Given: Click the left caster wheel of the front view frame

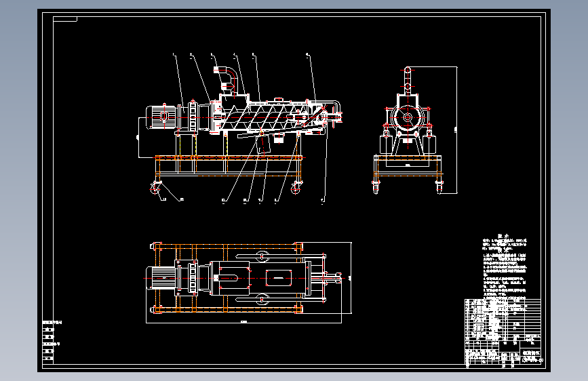Looking at the screenshot, I should 155,188.
